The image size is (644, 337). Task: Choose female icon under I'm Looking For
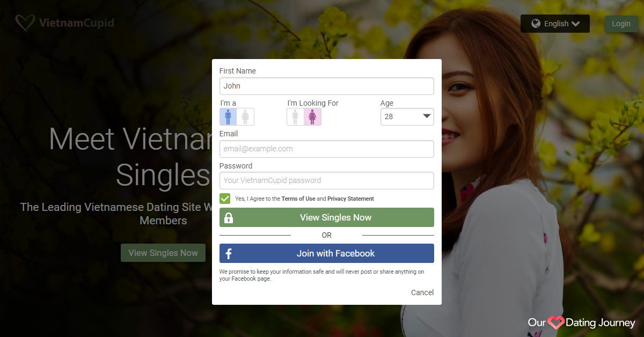(x=312, y=117)
